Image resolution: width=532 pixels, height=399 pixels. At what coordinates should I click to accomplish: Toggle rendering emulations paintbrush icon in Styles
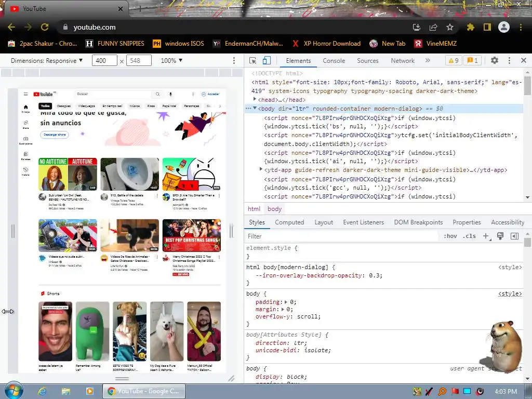point(500,236)
